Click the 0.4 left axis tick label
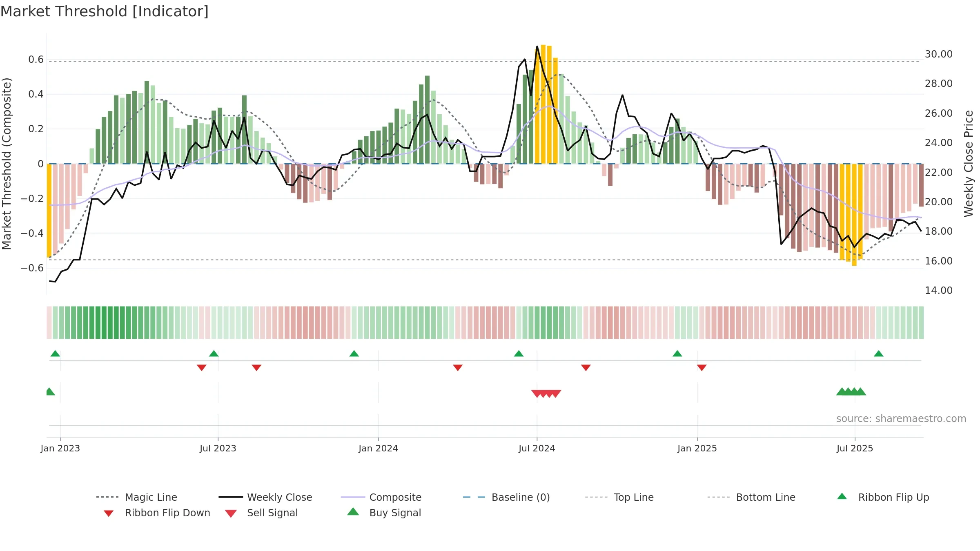The height and width of the screenshot is (551, 980). click(36, 94)
